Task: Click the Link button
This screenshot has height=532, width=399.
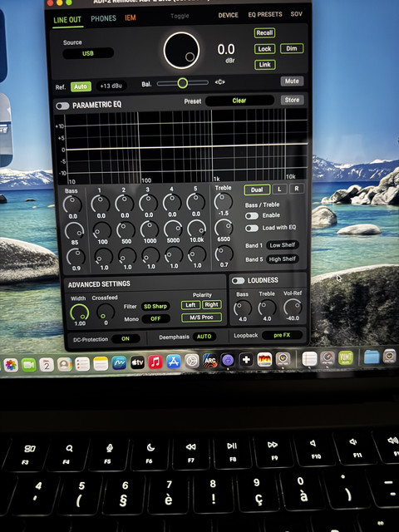Action: coord(265,65)
